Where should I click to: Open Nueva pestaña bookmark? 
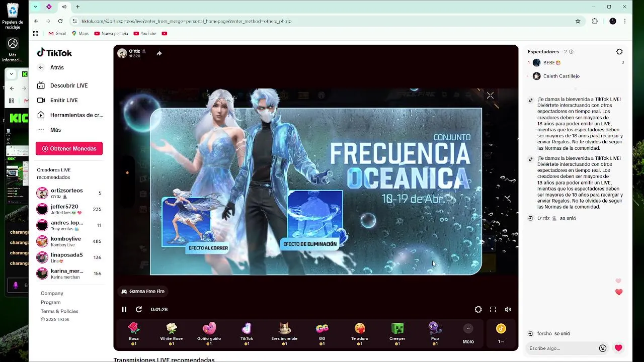pos(111,34)
